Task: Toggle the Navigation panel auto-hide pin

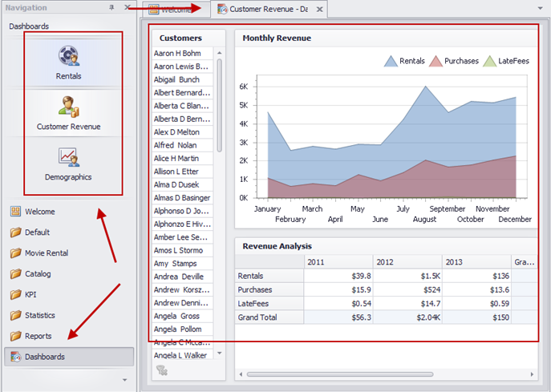Action: pyautogui.click(x=111, y=8)
